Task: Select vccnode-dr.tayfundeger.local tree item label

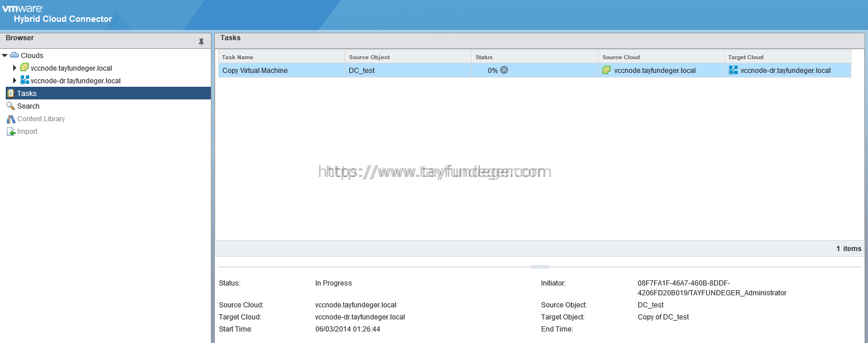Action: pos(76,81)
